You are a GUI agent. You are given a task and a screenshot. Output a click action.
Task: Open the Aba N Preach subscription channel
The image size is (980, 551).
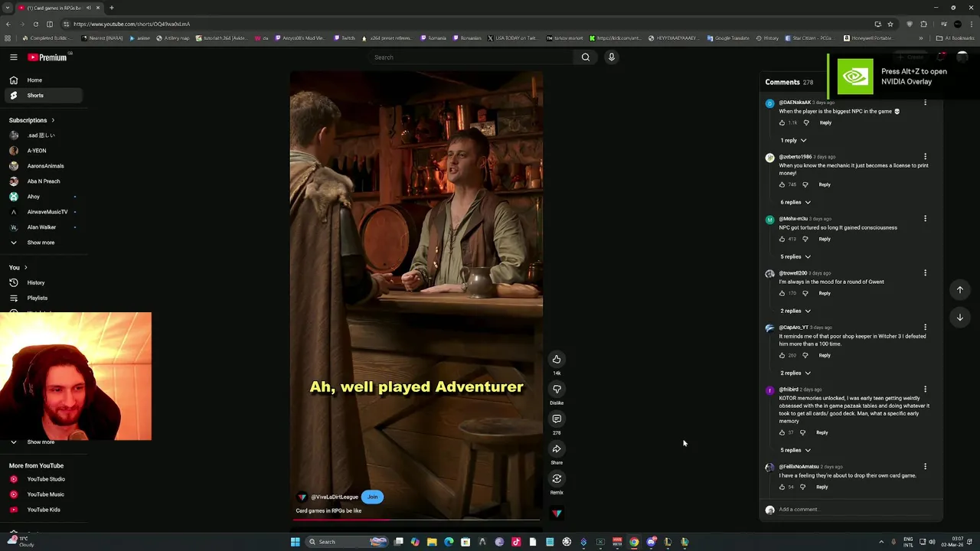(x=42, y=181)
